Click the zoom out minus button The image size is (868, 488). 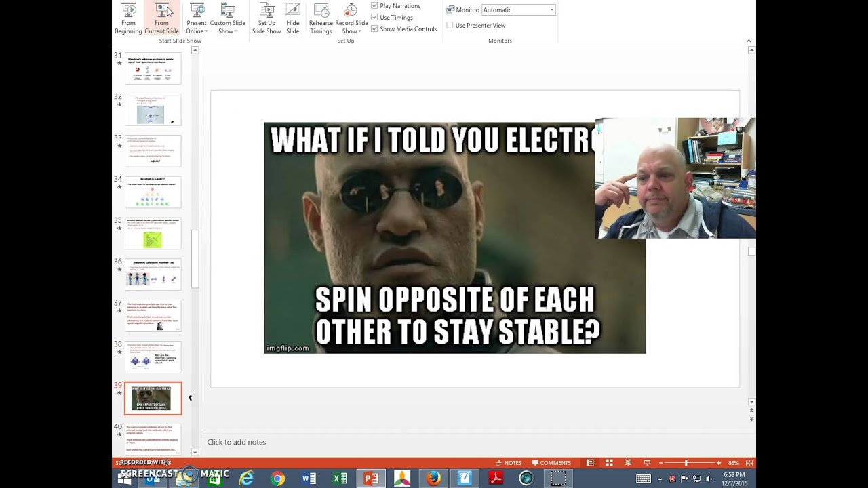(x=660, y=463)
